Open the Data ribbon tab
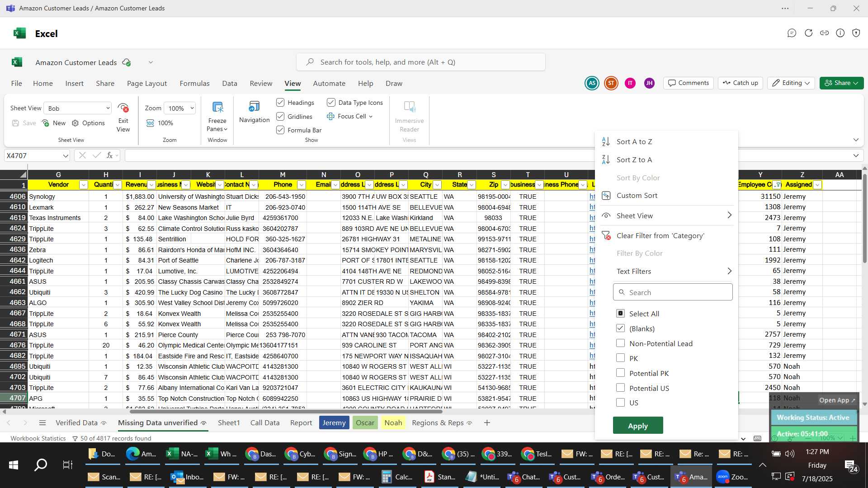The image size is (868, 488). (x=230, y=84)
